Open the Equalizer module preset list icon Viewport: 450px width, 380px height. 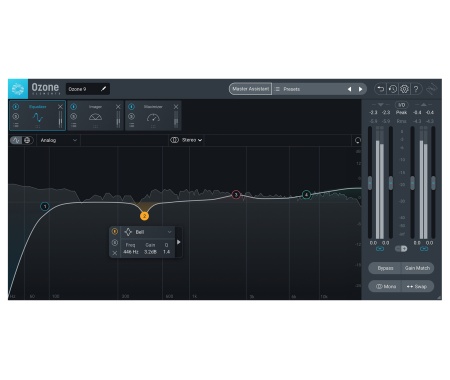16,125
